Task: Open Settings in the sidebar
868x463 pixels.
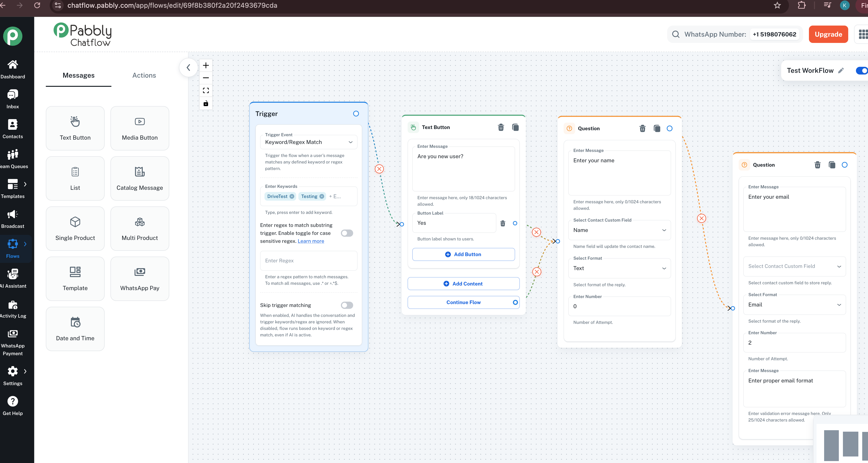Action: (13, 376)
